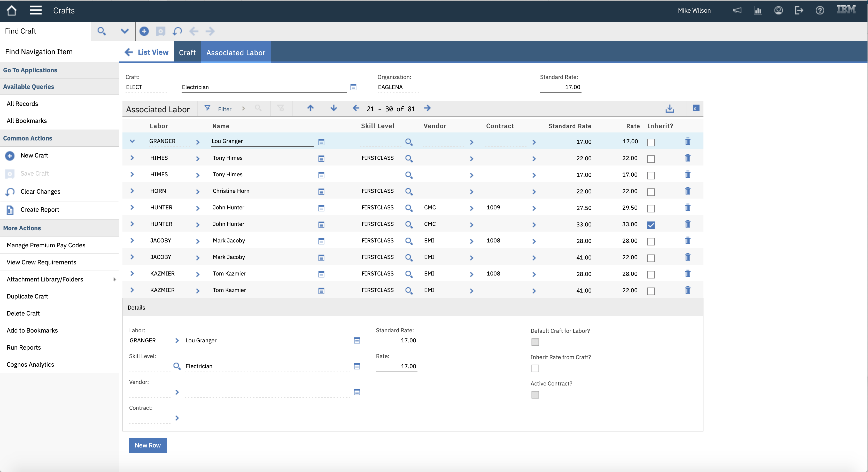This screenshot has width=868, height=472.
Task: Click the Filter link in table header
Action: point(224,109)
